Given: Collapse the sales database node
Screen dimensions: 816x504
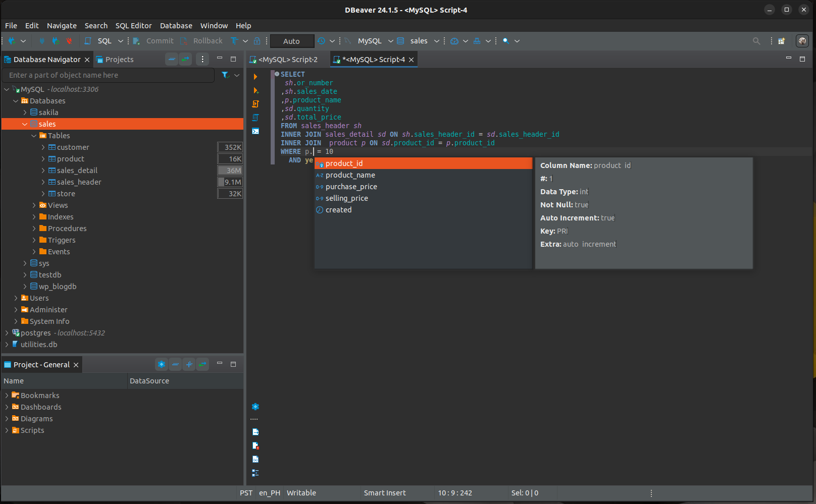Looking at the screenshot, I should click(x=25, y=124).
